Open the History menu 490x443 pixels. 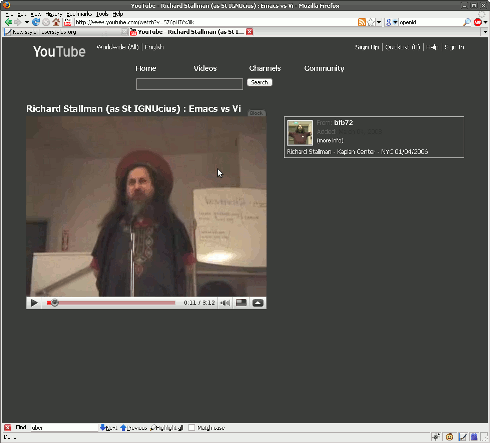click(x=54, y=14)
